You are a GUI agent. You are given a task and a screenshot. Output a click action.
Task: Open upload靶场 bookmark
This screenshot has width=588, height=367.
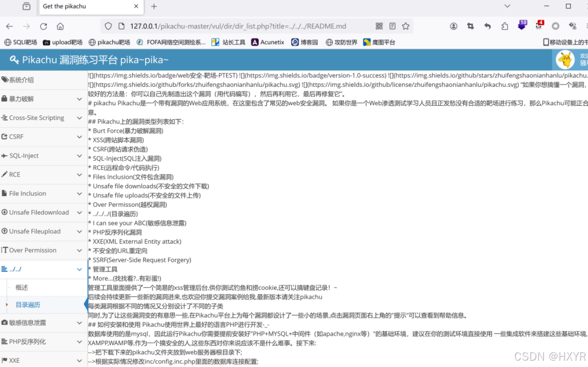coord(63,42)
